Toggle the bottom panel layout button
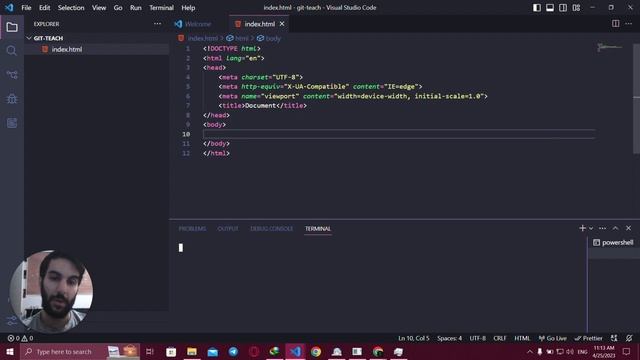 pyautogui.click(x=550, y=8)
